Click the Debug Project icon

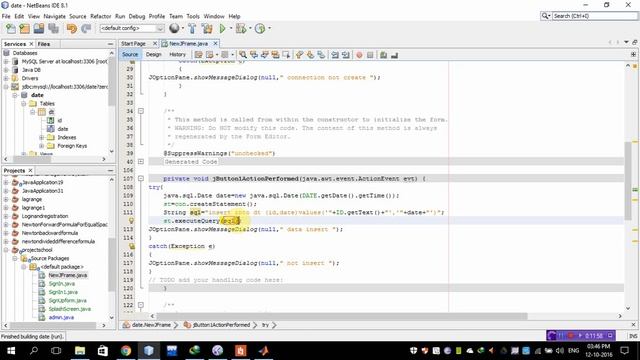click(241, 28)
